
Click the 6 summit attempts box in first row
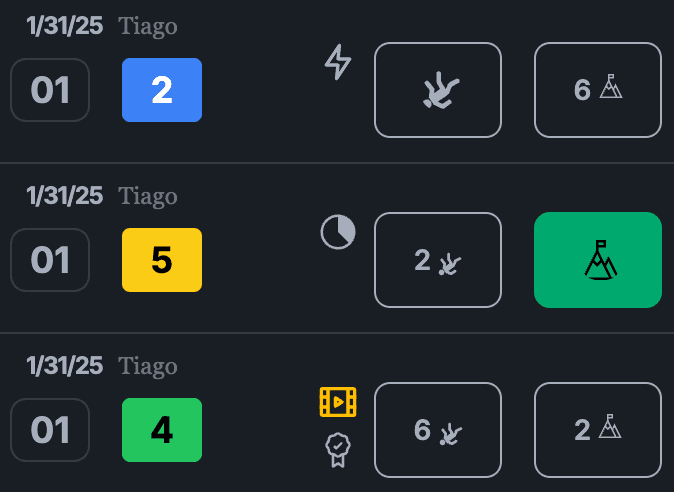pyautogui.click(x=597, y=90)
